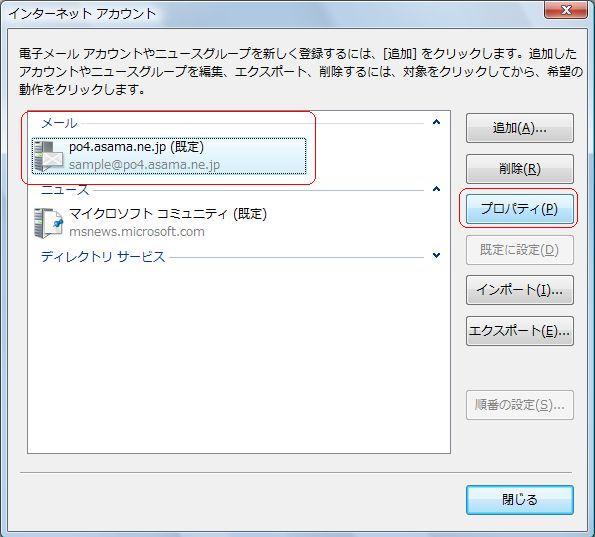Click the news server icon for マイクロソフト コミュニティ
This screenshot has height=537, width=595.
coord(48,223)
